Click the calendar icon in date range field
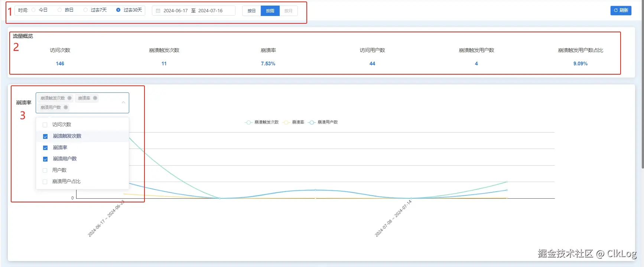This screenshot has width=644, height=267. pyautogui.click(x=158, y=11)
